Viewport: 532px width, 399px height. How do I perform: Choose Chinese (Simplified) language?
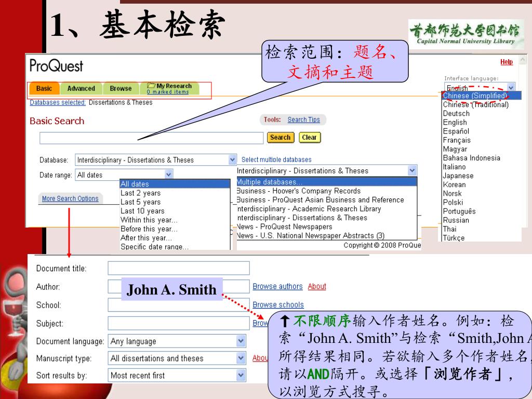pos(482,96)
